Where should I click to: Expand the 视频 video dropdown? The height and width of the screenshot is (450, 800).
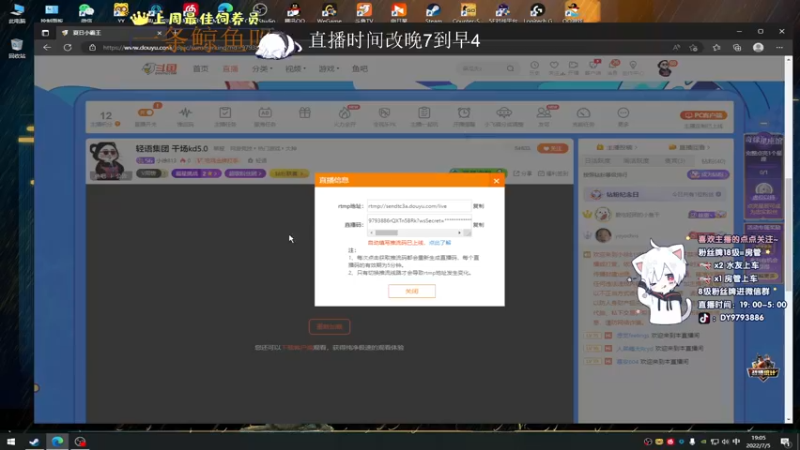click(x=295, y=69)
